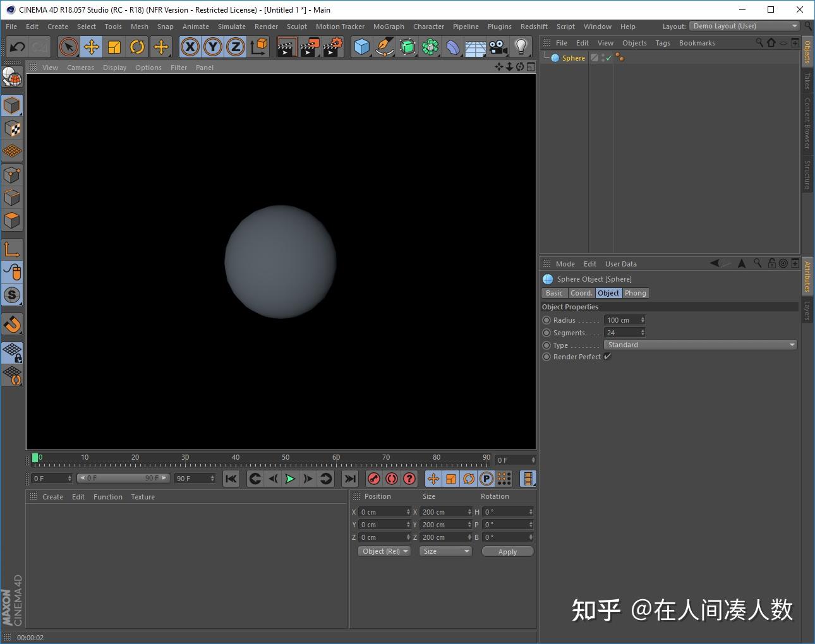Open the MoGraph menu

(389, 27)
